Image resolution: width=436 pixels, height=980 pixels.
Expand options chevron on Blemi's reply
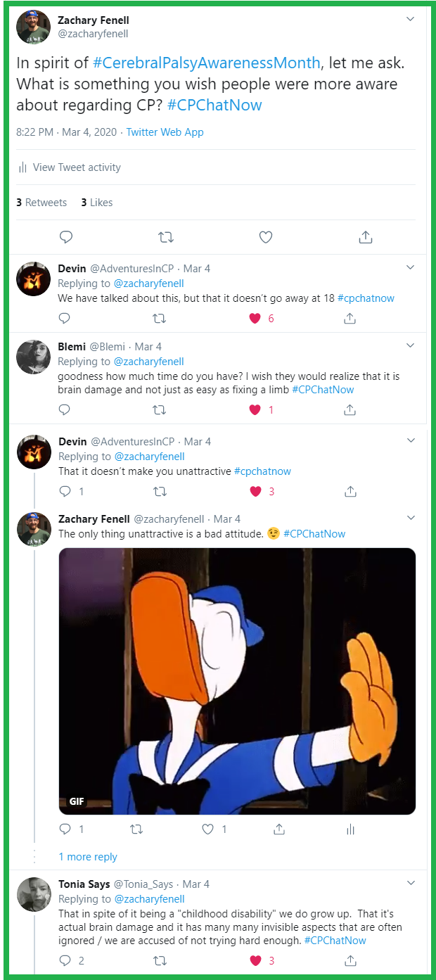click(x=411, y=345)
